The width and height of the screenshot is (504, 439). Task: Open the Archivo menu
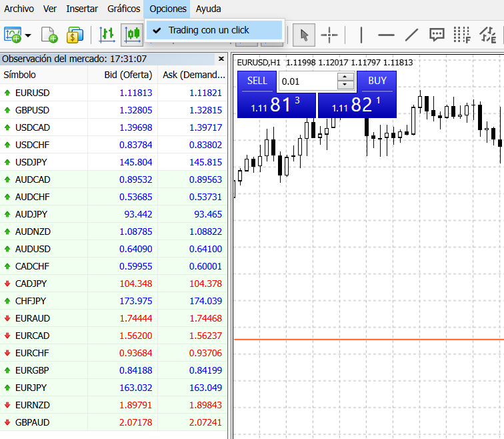(x=19, y=9)
